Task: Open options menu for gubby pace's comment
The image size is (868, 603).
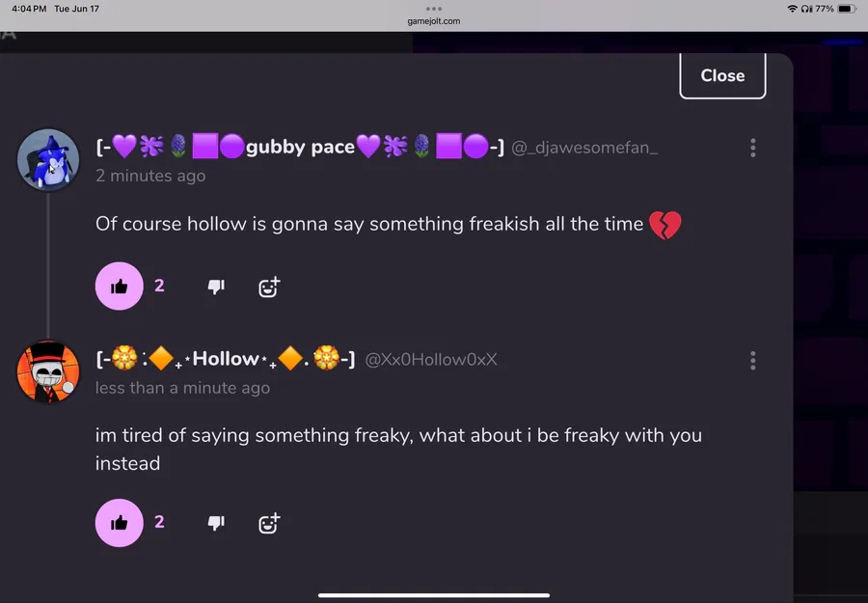Action: (x=753, y=148)
